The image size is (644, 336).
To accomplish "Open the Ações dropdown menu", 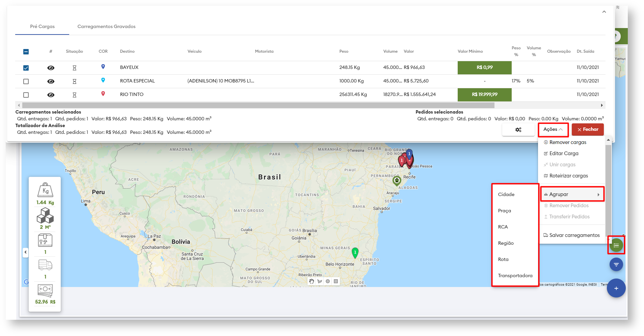I will (553, 129).
